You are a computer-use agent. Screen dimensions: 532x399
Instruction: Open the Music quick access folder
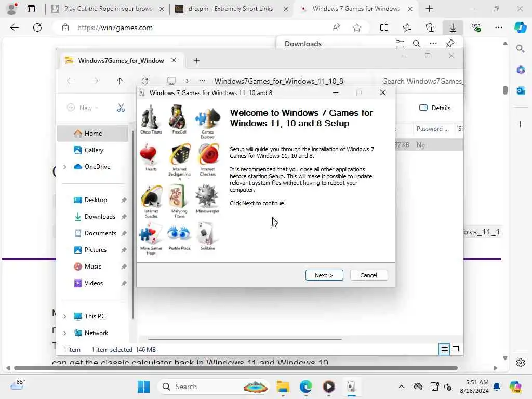pos(92,267)
